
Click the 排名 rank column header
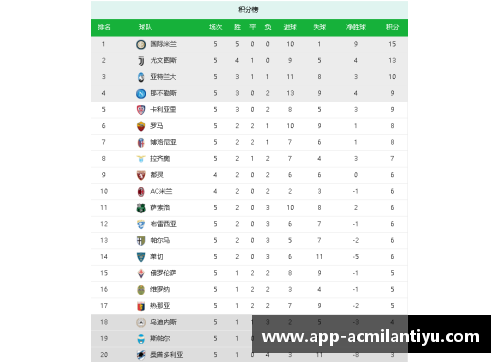click(104, 27)
